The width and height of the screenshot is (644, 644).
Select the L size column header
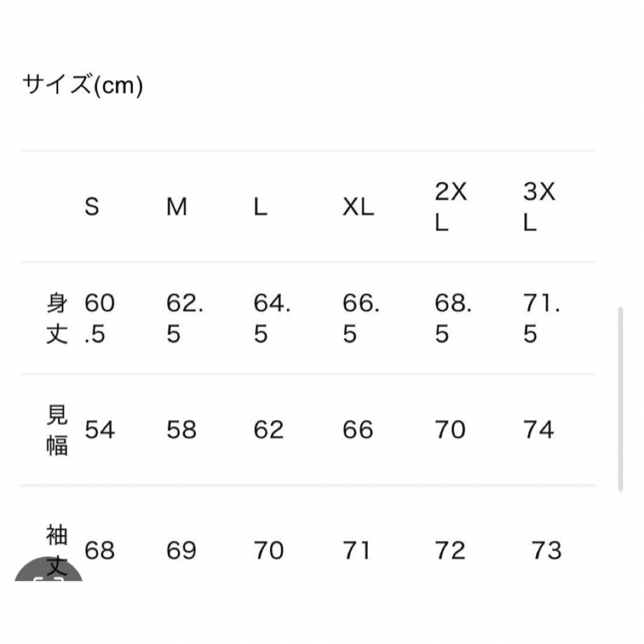coord(261,206)
